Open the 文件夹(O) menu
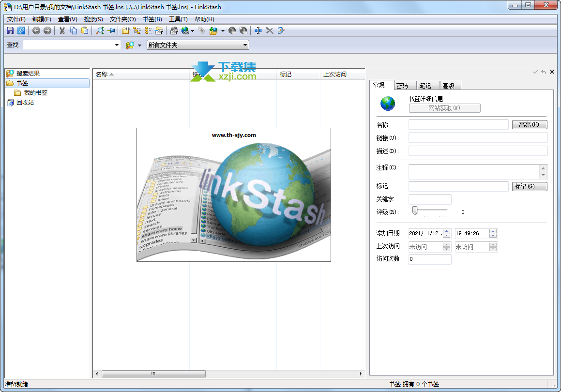The width and height of the screenshot is (561, 392). (123, 19)
